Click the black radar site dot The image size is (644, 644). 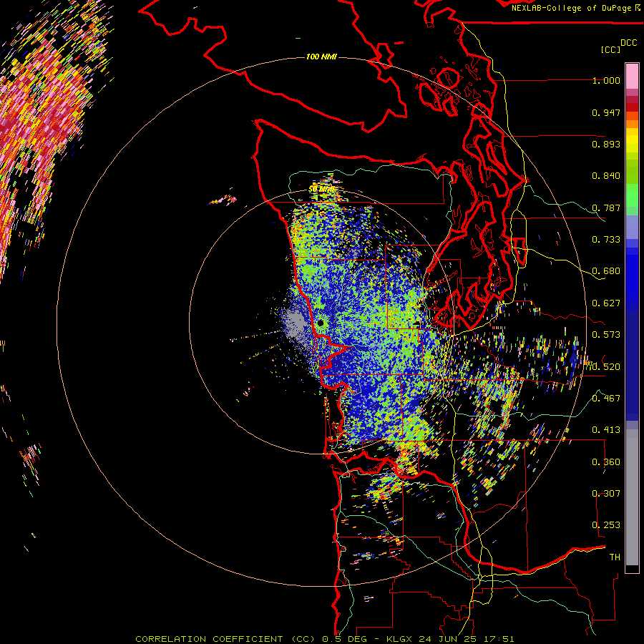point(321,323)
